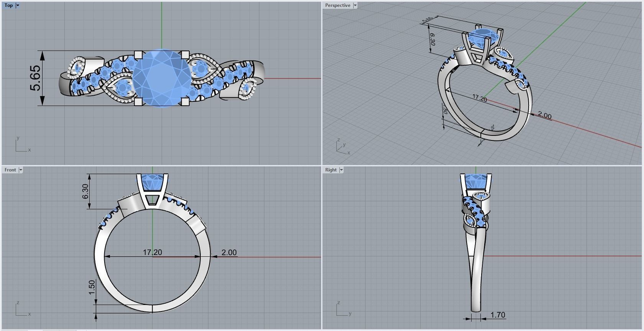644x331 pixels.
Task: Click the large center gemstone in Top view
Action: pyautogui.click(x=161, y=78)
